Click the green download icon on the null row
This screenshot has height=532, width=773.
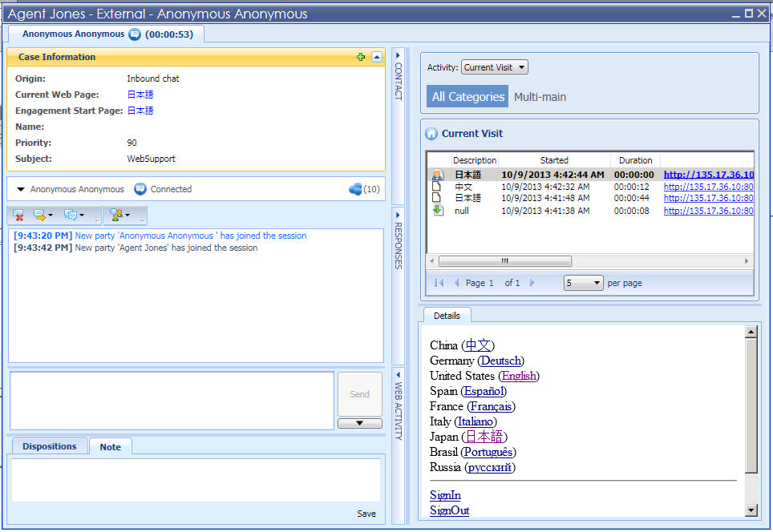pyautogui.click(x=437, y=211)
